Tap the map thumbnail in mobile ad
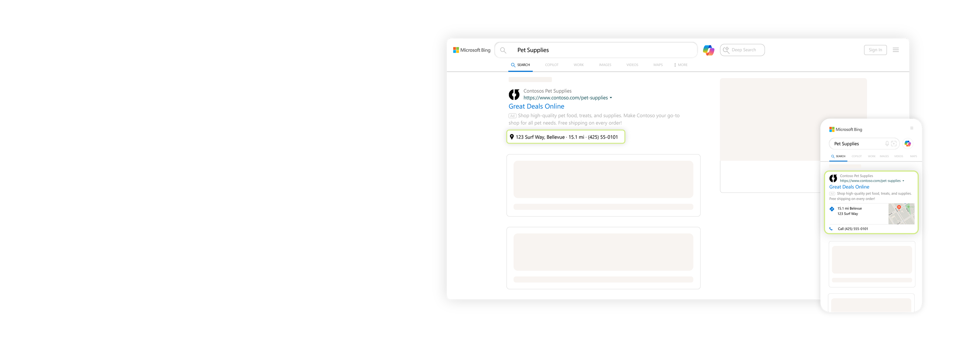980x340 pixels. (x=901, y=214)
